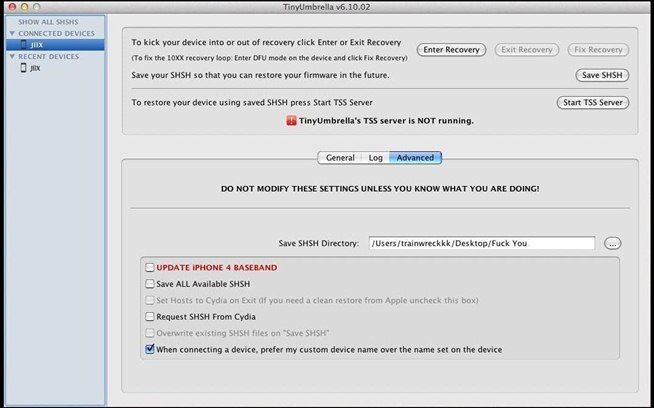Screen dimensions: 654x408
Task: Toggle Overwrite existing SHSH files checkbox
Action: pyautogui.click(x=150, y=333)
